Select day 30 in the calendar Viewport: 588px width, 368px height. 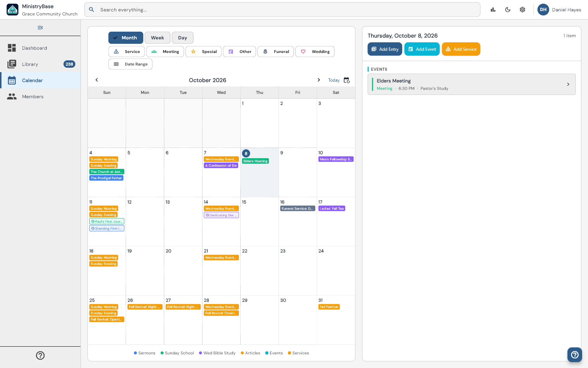pyautogui.click(x=298, y=320)
